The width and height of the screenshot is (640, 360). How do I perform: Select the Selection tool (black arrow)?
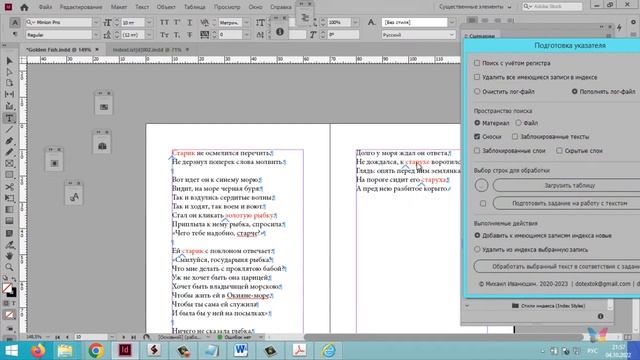click(9, 61)
